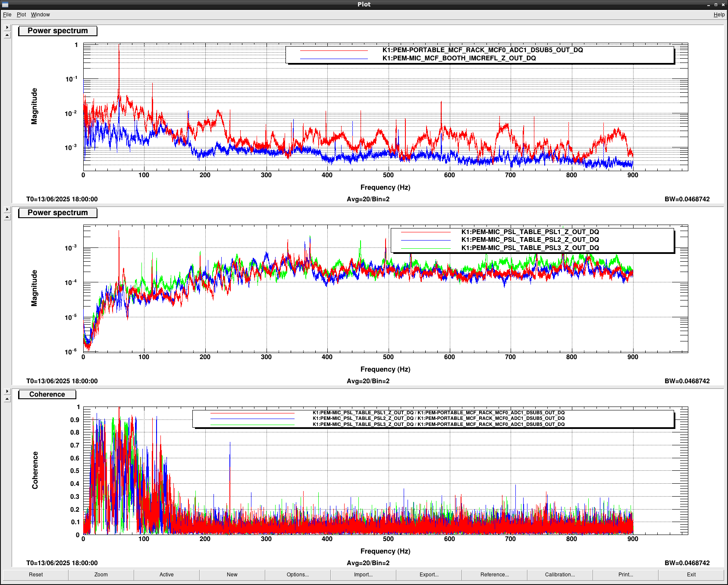The width and height of the screenshot is (728, 585).
Task: Click coherence legend entry PSL1_Z_OUT_DQ / MCF_RACK
Action: (x=439, y=413)
